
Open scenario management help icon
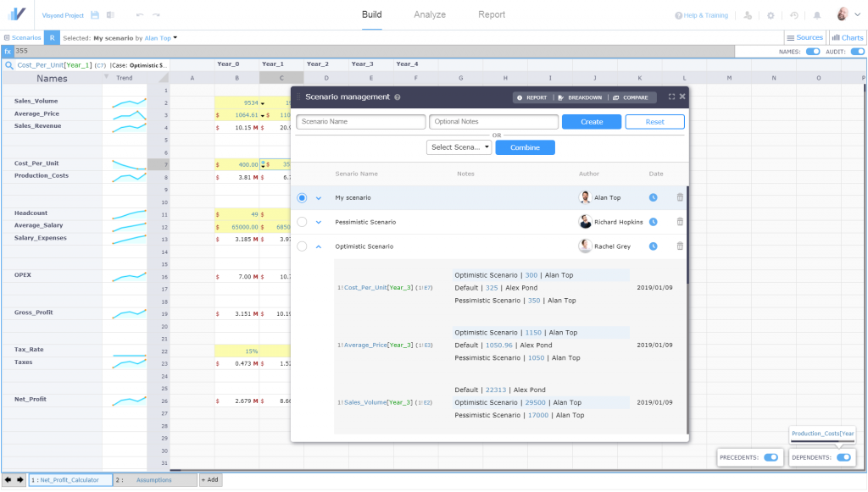pos(397,97)
